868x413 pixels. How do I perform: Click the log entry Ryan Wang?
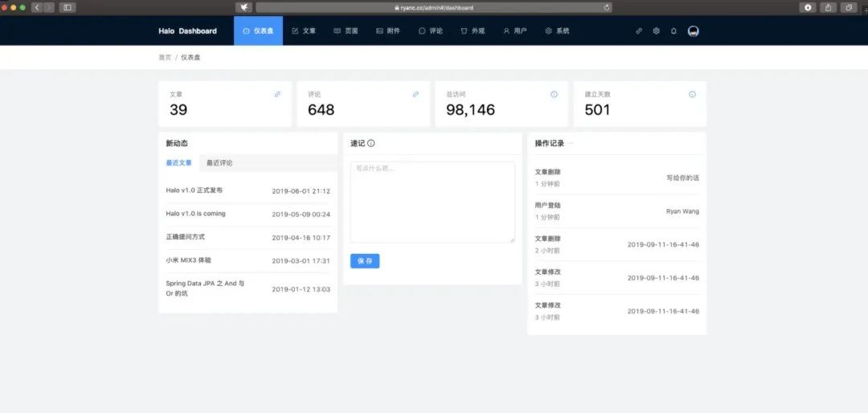tap(682, 211)
